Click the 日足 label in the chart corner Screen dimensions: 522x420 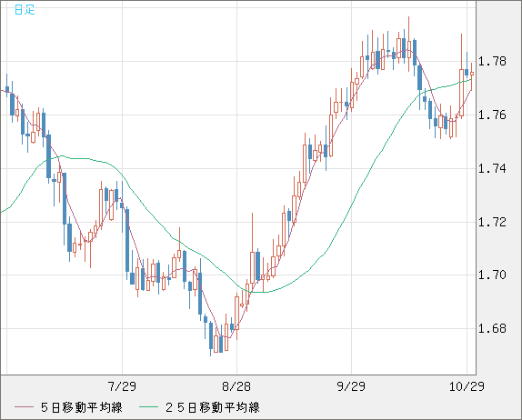click(25, 9)
